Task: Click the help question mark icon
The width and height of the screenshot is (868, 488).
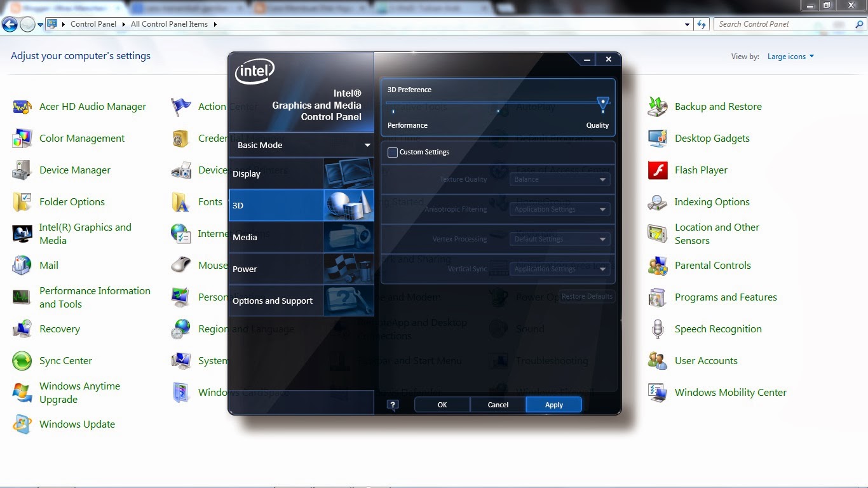Action: tap(392, 404)
